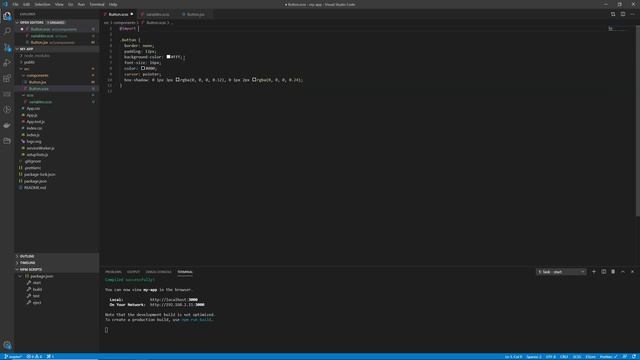
Task: Create a new terminal with plus icon
Action: click(594, 272)
